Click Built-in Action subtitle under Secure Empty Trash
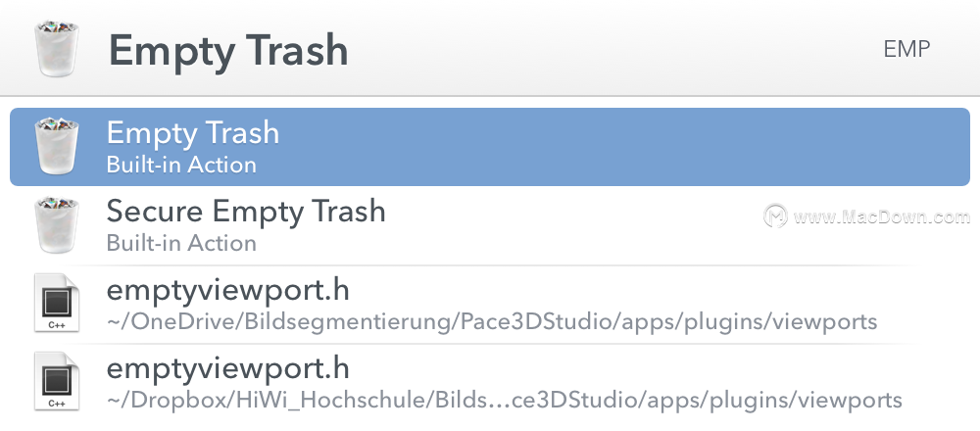This screenshot has width=980, height=431. (181, 243)
